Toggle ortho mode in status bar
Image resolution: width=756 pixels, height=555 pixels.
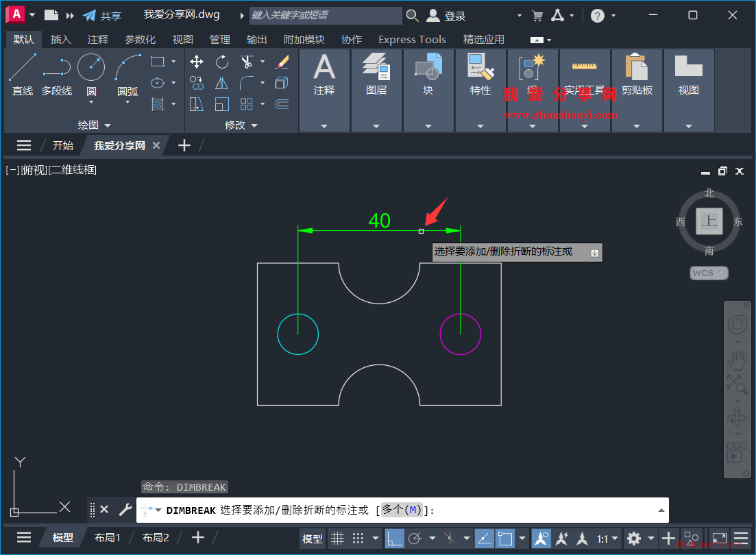394,538
